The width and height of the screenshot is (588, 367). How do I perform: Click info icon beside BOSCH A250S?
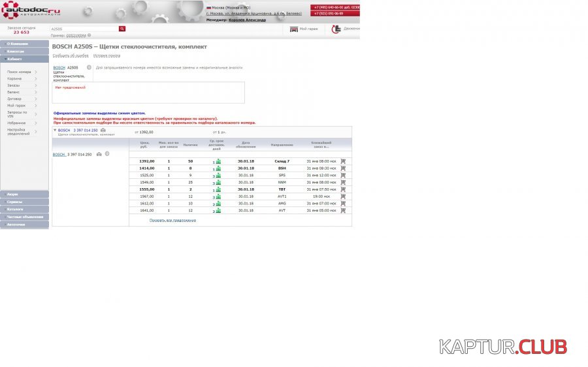pos(89,67)
